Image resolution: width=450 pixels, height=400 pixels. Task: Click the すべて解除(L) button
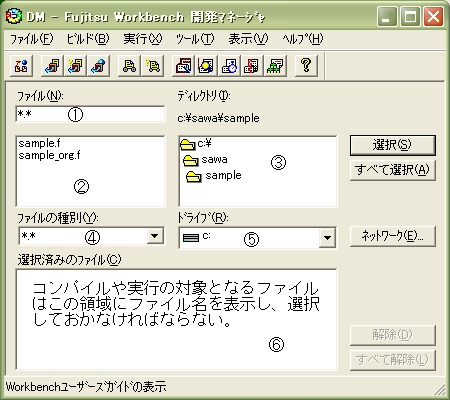(393, 360)
